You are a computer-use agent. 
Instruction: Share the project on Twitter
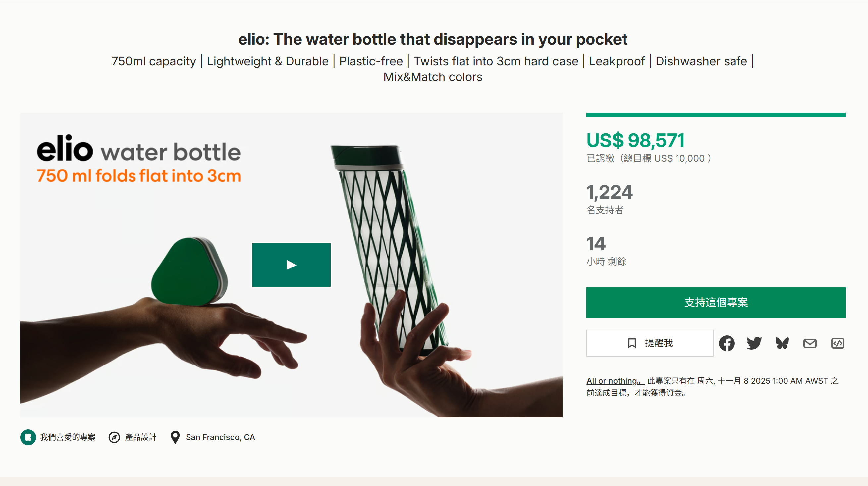754,343
